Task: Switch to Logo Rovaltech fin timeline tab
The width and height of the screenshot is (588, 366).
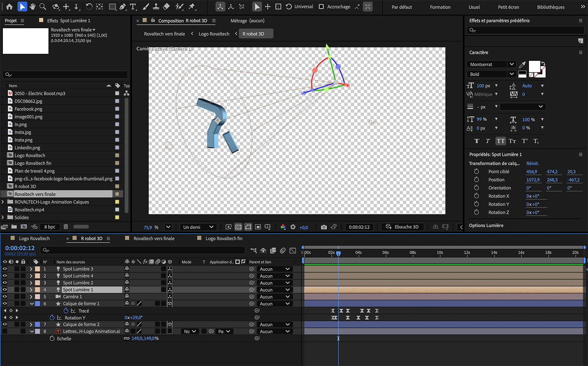Action: point(224,238)
